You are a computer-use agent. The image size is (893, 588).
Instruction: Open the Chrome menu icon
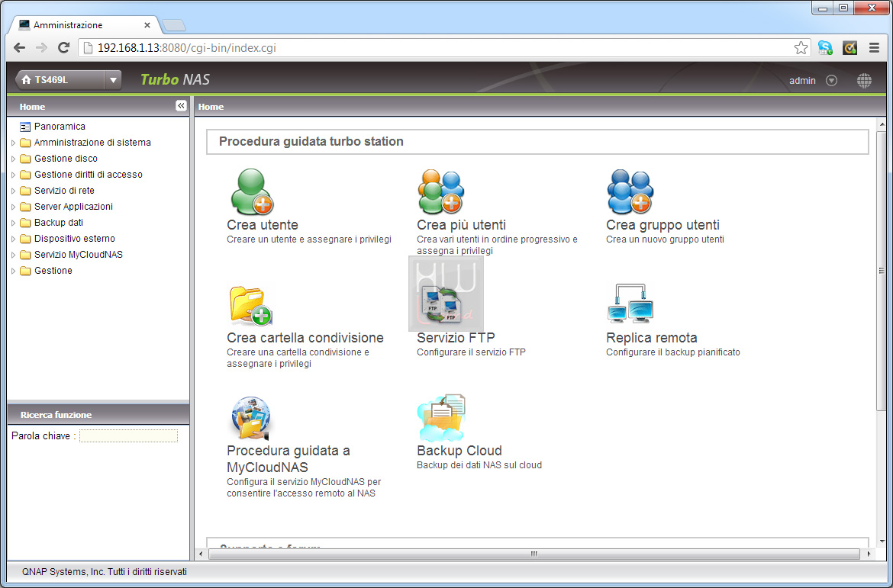click(875, 48)
